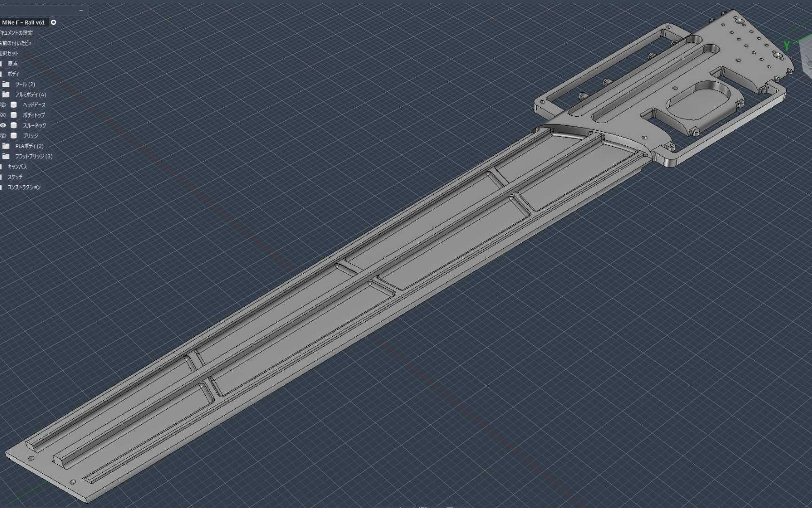
Task: Click the body icon next to スルーネック
Action: coord(14,126)
